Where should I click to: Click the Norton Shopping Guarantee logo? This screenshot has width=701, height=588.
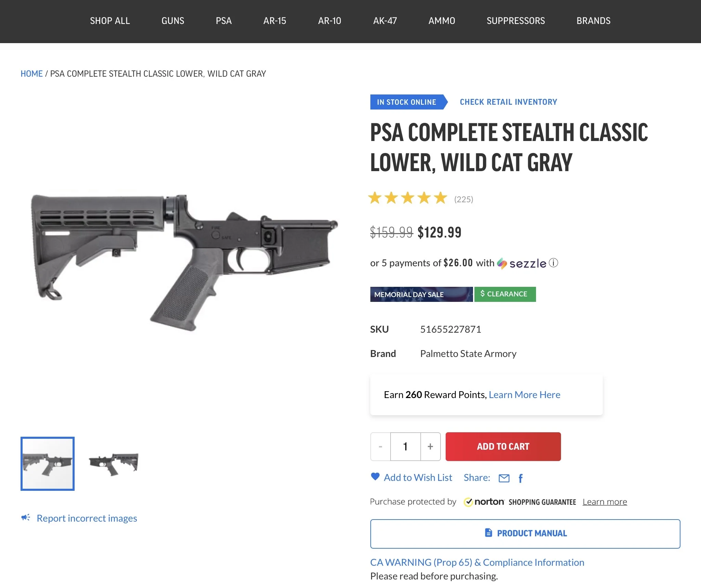pos(520,502)
